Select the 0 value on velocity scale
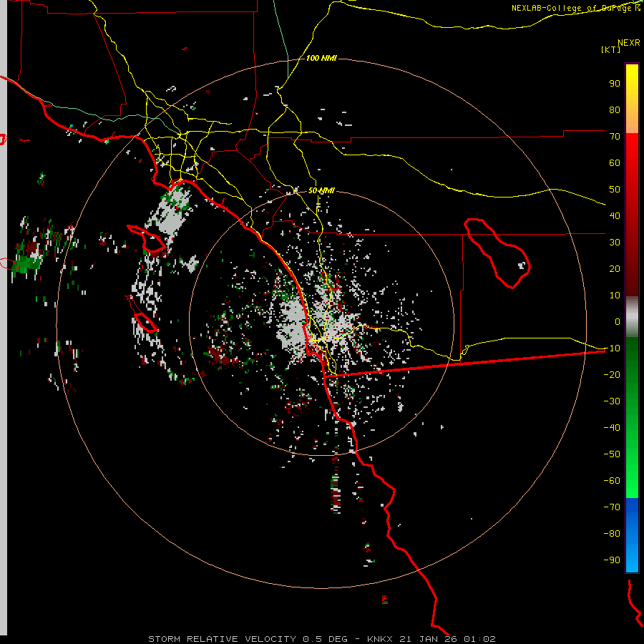Viewport: 644px width, 644px height. tap(618, 321)
